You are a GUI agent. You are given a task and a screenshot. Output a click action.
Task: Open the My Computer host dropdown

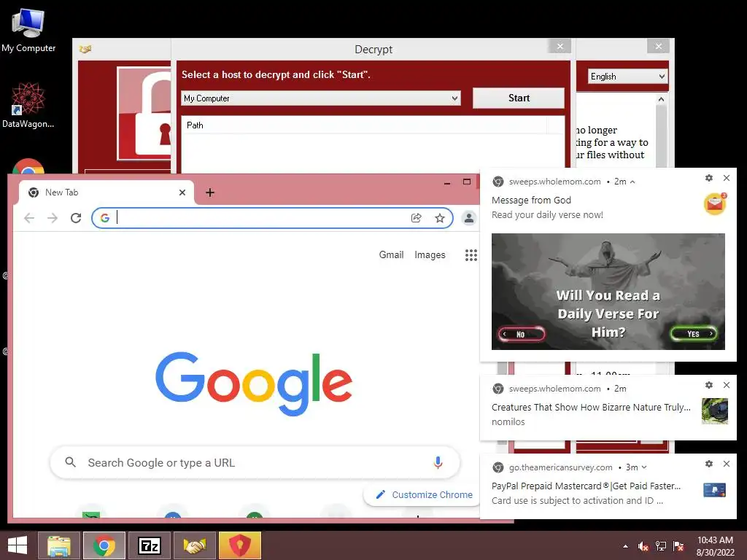[x=321, y=98]
